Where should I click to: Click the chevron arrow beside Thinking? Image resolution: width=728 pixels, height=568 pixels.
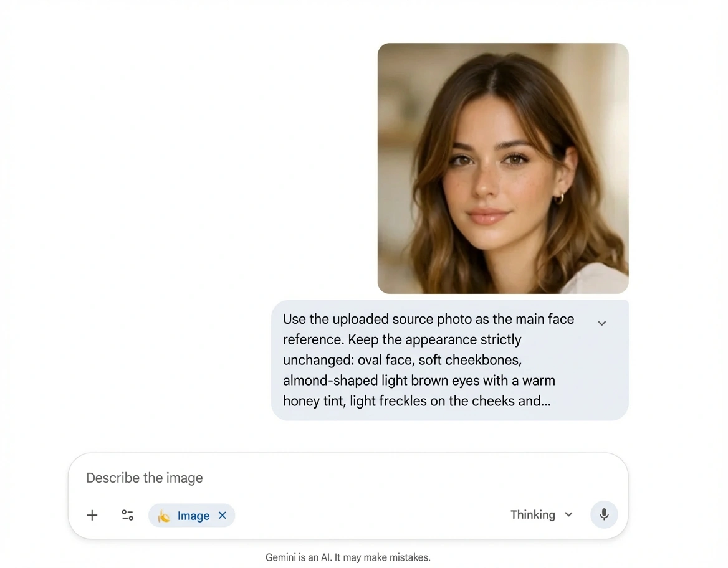(x=568, y=514)
